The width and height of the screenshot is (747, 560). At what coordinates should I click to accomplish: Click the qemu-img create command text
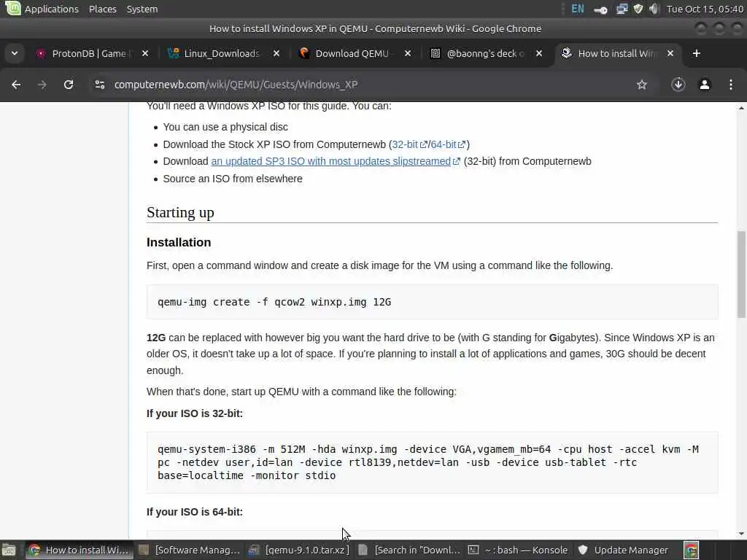point(274,302)
